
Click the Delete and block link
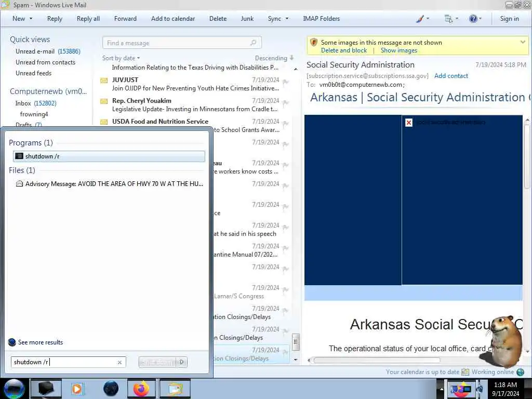click(344, 50)
